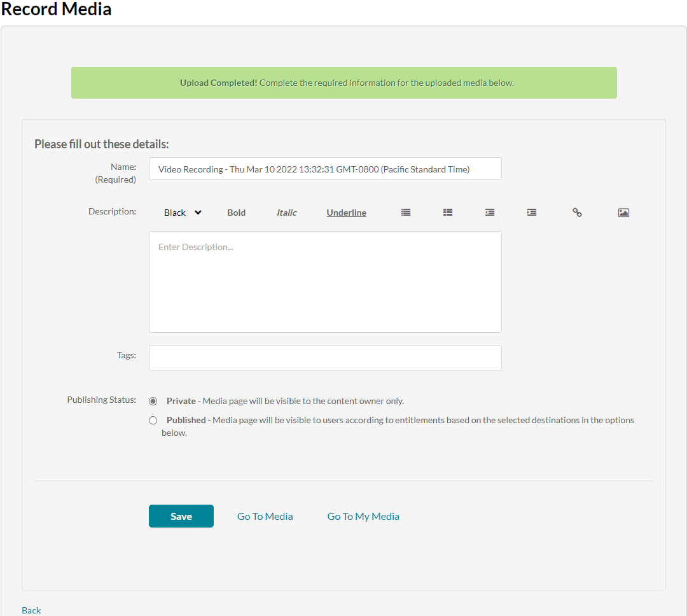This screenshot has width=687, height=616.
Task: Click the Back link at page bottom
Action: tap(31, 610)
